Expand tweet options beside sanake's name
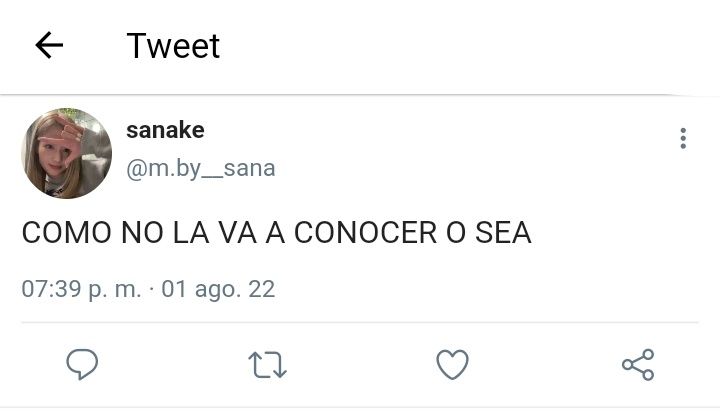The width and height of the screenshot is (720, 412). (683, 138)
